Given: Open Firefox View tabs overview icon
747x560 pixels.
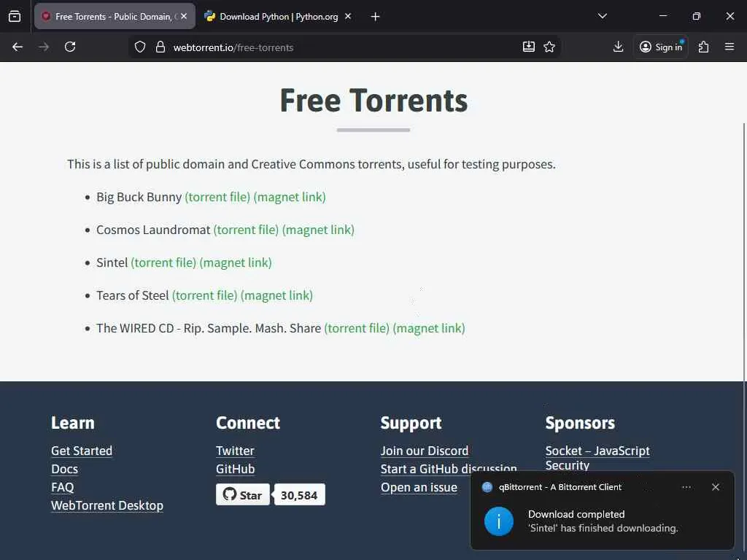Looking at the screenshot, I should (x=15, y=16).
